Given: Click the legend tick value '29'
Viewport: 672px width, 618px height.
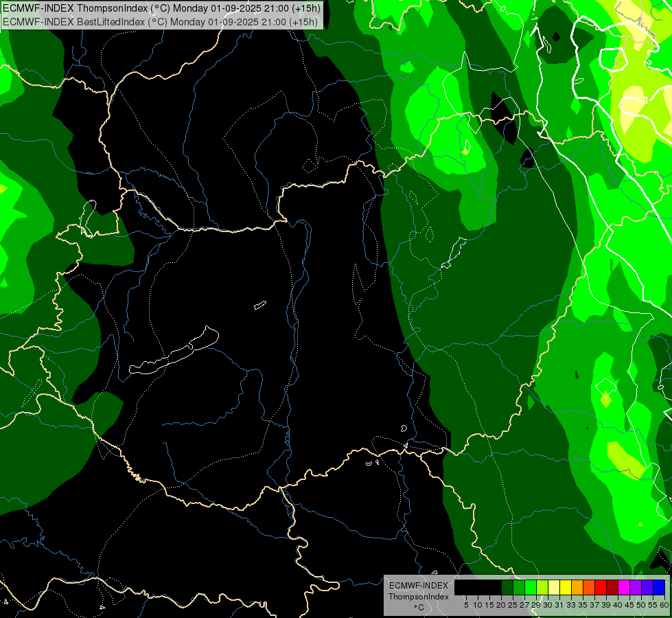Looking at the screenshot, I should [x=537, y=605].
